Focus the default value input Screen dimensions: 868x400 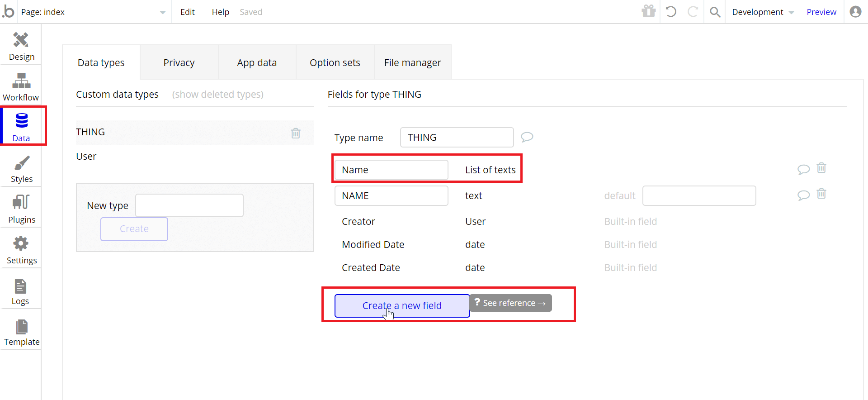pos(699,195)
